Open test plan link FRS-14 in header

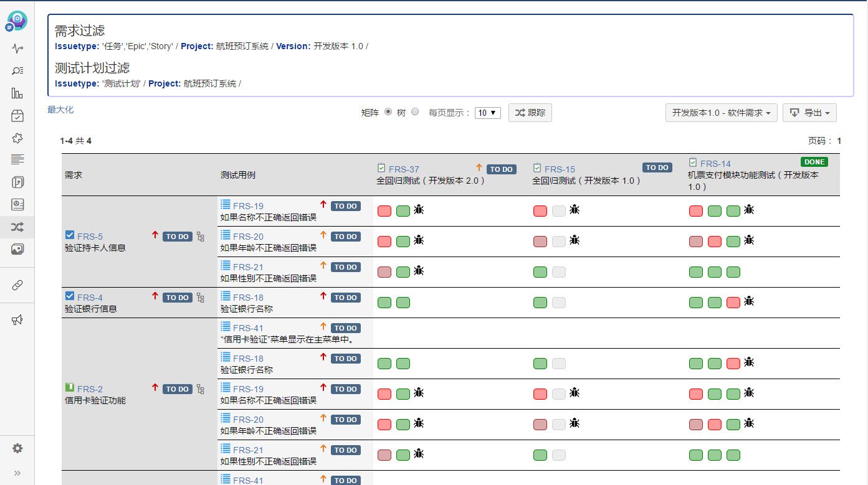(715, 164)
